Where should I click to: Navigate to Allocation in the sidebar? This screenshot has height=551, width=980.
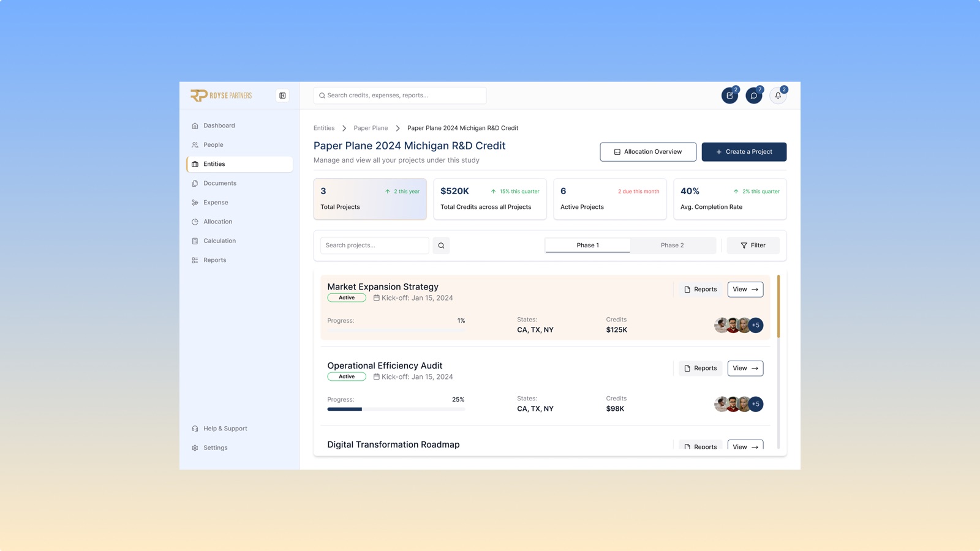tap(239, 222)
